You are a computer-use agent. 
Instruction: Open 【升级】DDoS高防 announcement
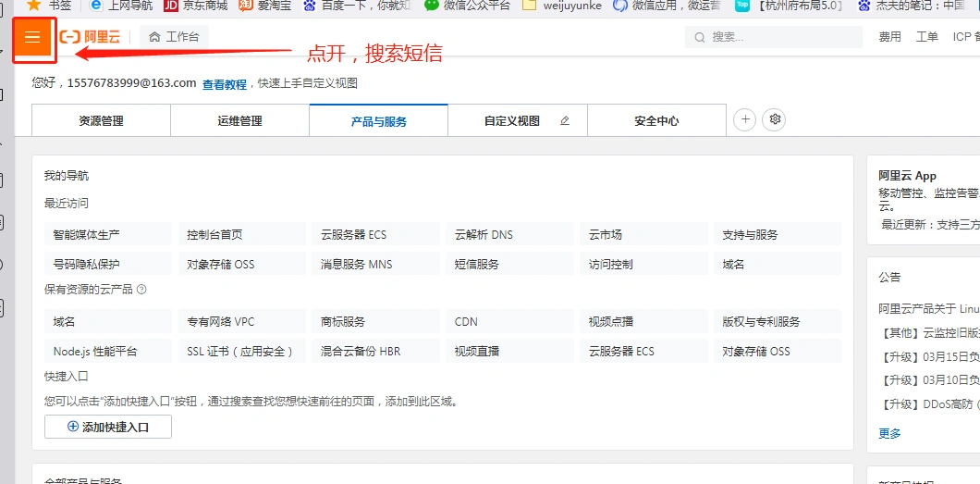point(929,404)
